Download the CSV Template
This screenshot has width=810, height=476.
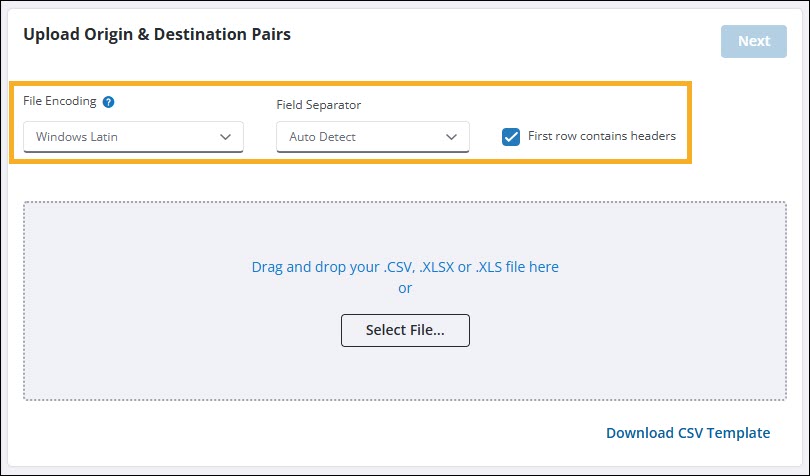click(x=688, y=433)
